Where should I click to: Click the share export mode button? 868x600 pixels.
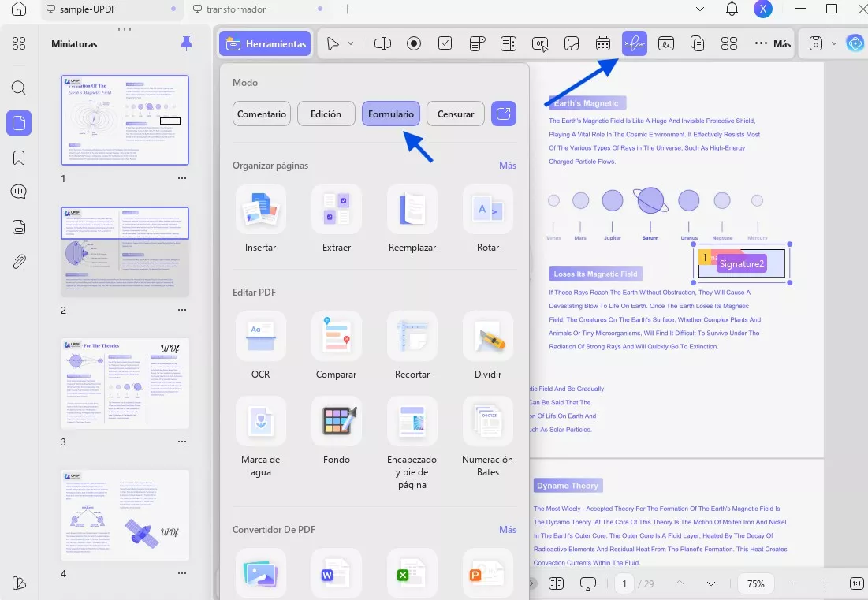pos(504,114)
